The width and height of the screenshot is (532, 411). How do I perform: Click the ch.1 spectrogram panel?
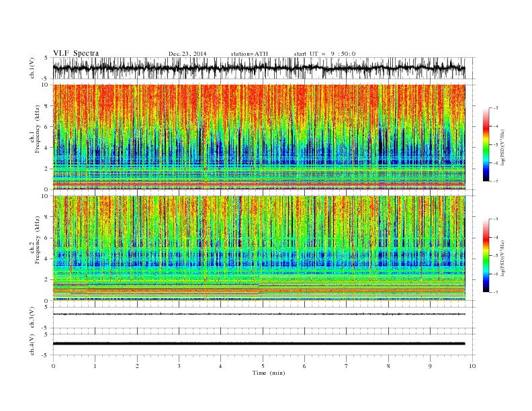(x=259, y=137)
